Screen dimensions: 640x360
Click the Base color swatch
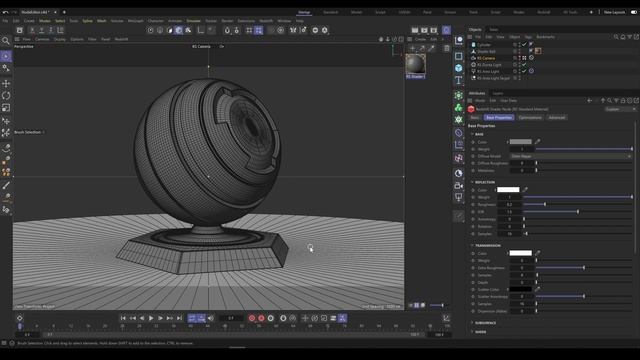point(521,142)
